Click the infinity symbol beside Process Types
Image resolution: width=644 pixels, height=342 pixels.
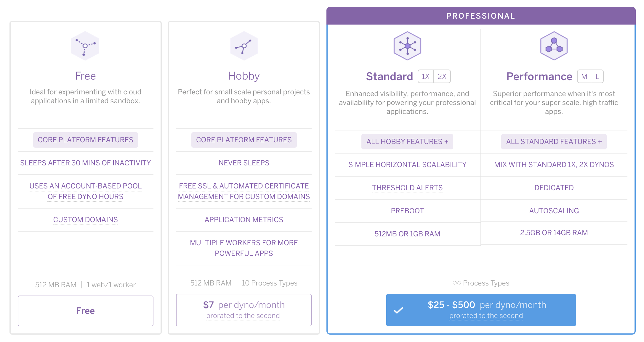(456, 283)
